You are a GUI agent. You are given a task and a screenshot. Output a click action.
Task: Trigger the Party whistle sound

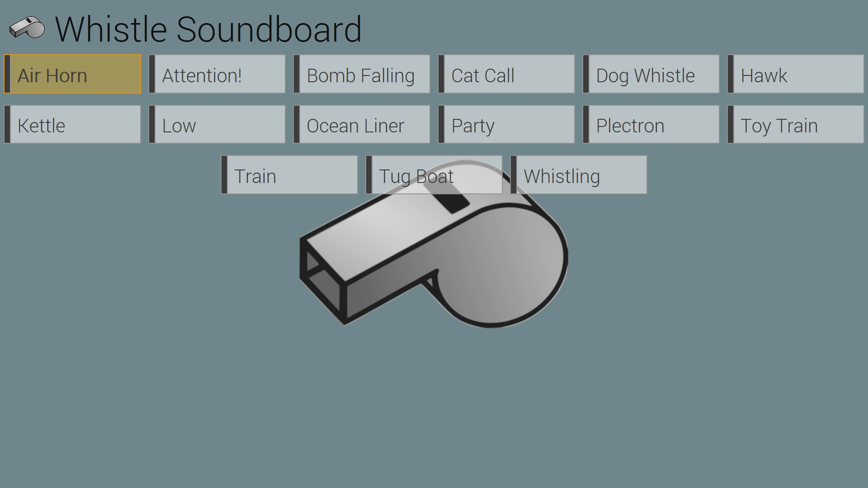click(x=506, y=124)
